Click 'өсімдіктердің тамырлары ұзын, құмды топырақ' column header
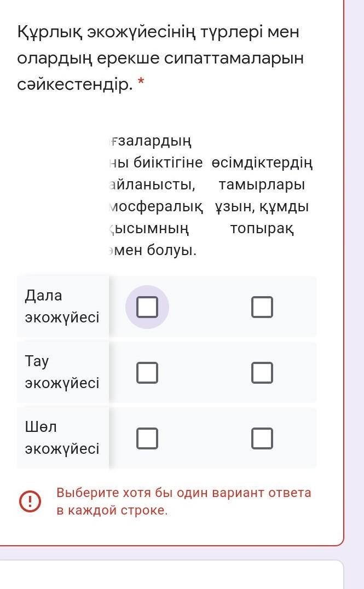This screenshot has height=589, width=364. [x=262, y=196]
